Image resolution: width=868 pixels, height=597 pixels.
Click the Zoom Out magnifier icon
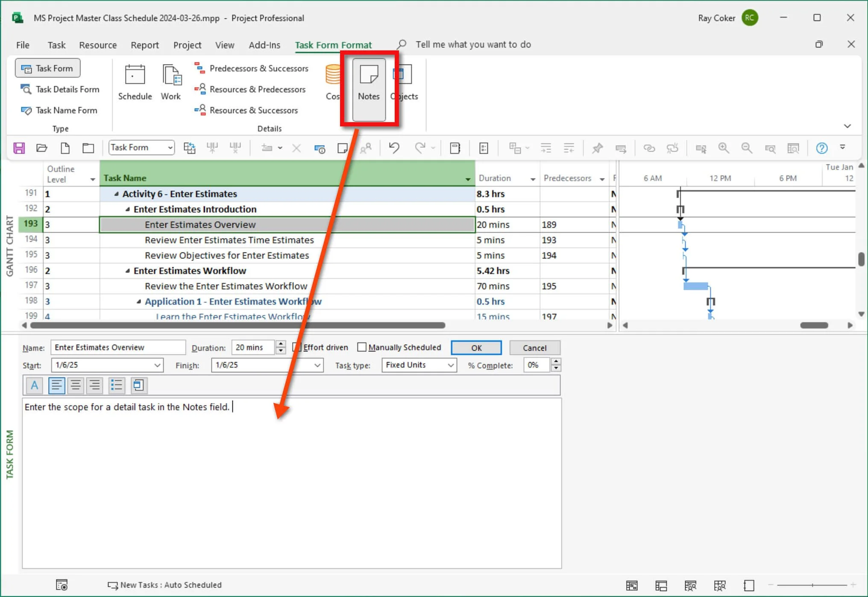pyautogui.click(x=747, y=148)
